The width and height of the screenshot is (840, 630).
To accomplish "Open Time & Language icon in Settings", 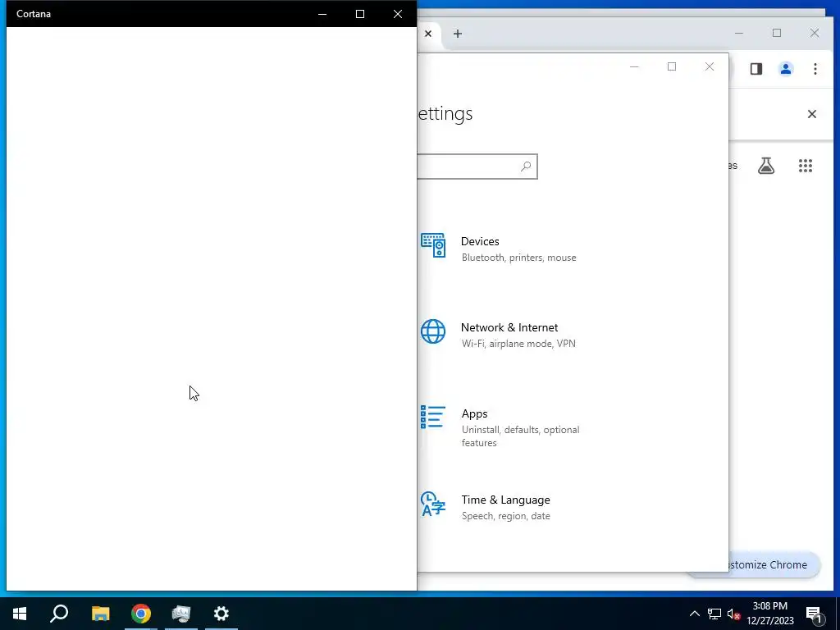I will pos(433,504).
